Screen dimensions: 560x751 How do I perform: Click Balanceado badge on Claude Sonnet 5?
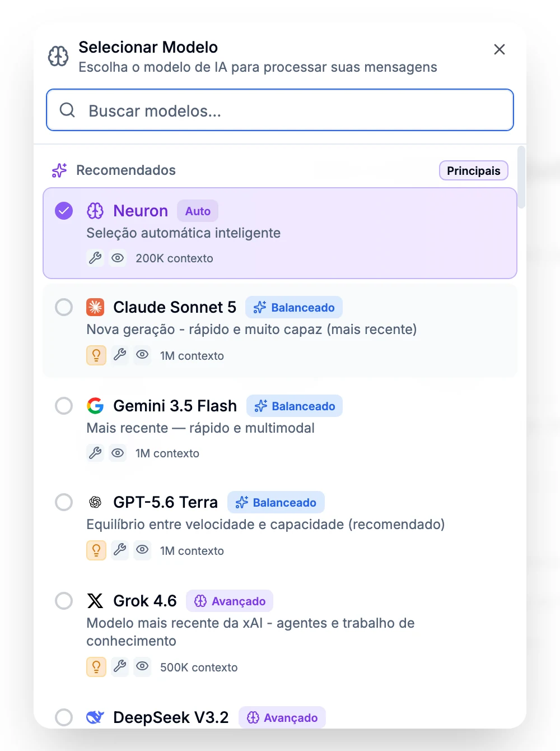tap(294, 307)
